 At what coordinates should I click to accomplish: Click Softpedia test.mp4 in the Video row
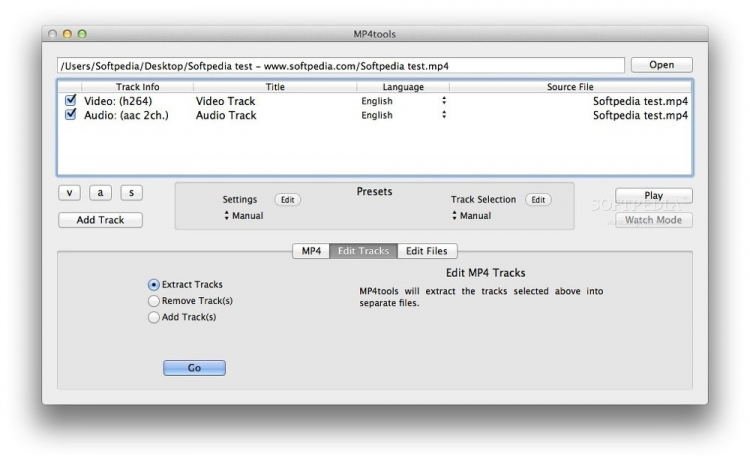pyautogui.click(x=640, y=101)
